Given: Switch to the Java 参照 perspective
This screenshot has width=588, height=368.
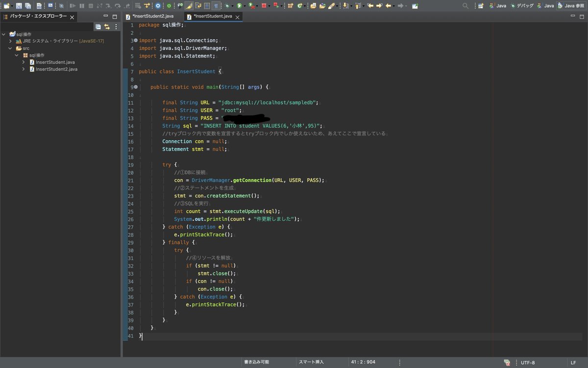Looking at the screenshot, I should tap(571, 6).
